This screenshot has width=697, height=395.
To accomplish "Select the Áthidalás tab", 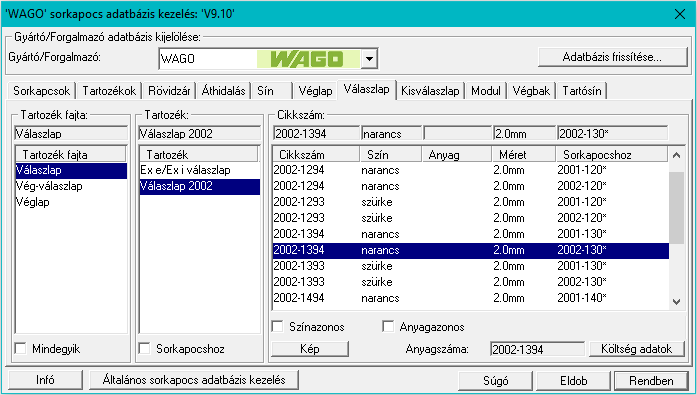I will point(223,91).
